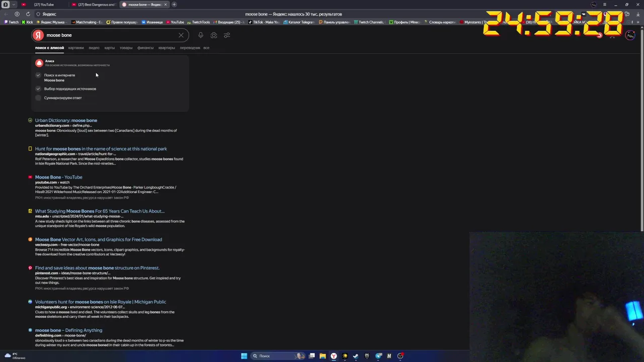The height and width of the screenshot is (362, 644).
Task: Toggle Суммаризируем ответ step indicator
Action: tap(38, 98)
